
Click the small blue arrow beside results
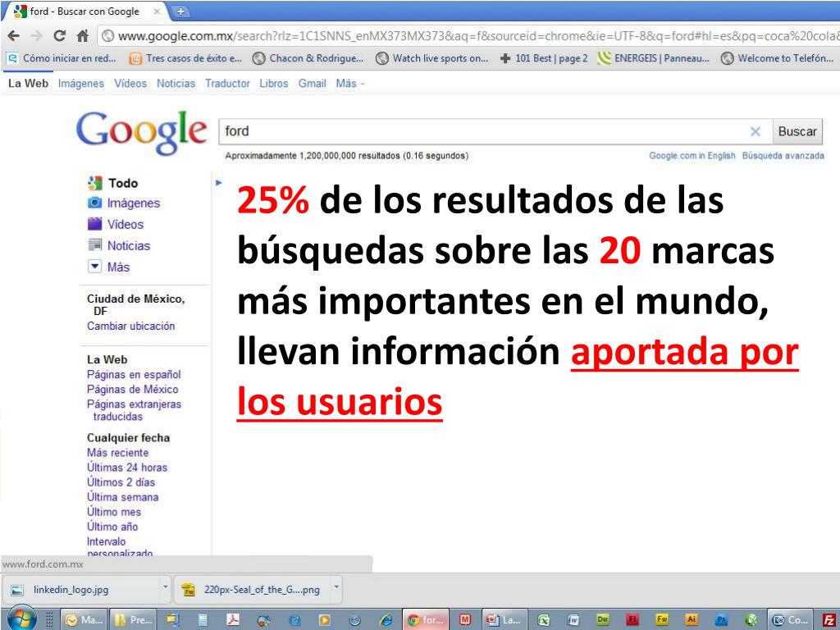click(x=218, y=183)
